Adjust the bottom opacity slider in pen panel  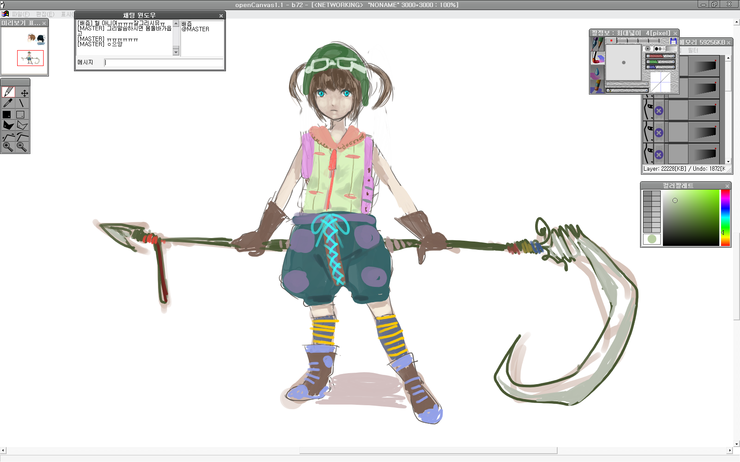pyautogui.click(x=627, y=90)
